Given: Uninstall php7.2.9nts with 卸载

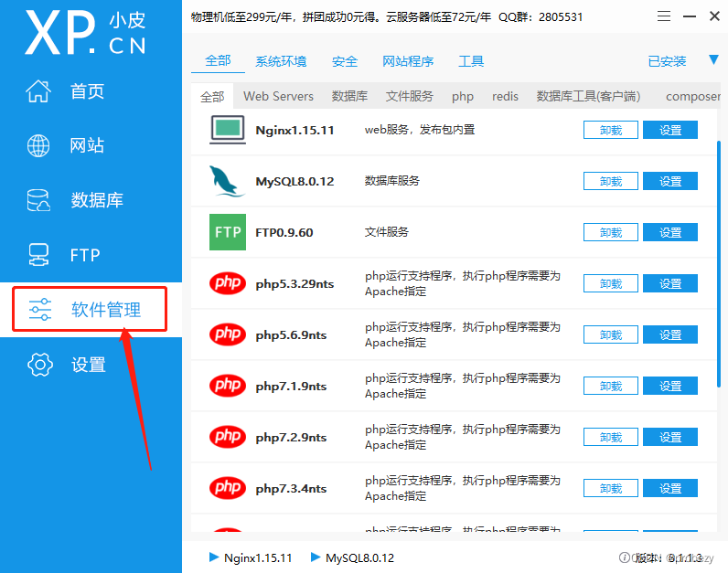Looking at the screenshot, I should click(x=611, y=437).
